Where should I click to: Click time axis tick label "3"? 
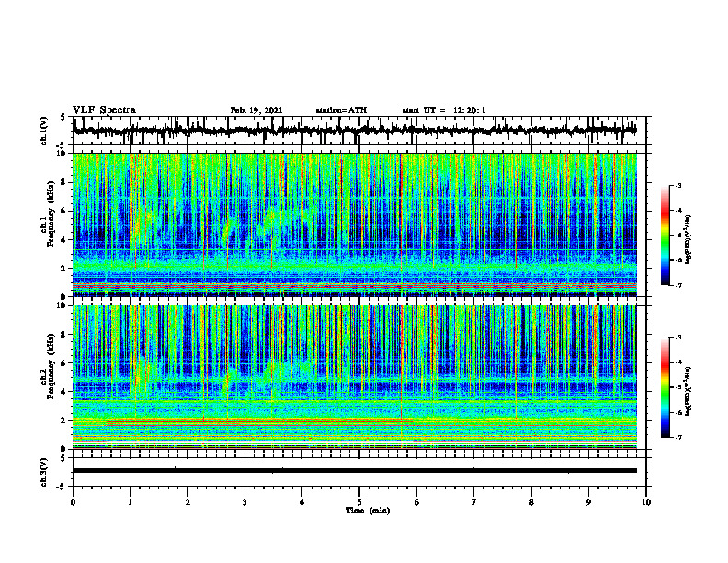245,502
